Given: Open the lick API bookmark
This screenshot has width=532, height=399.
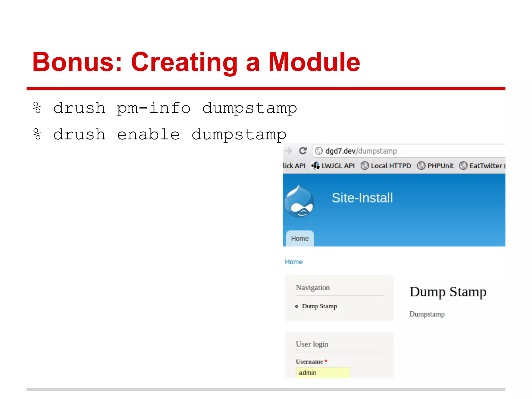Looking at the screenshot, I should point(294,166).
